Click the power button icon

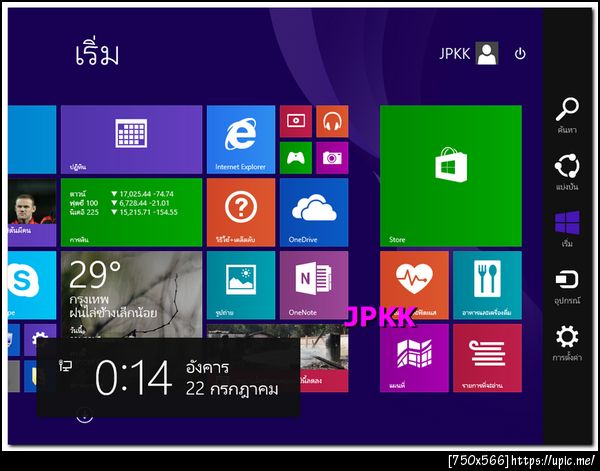tap(520, 54)
